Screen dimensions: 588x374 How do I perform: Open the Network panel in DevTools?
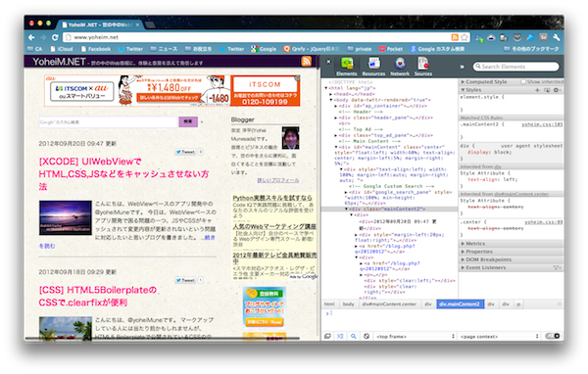point(400,68)
